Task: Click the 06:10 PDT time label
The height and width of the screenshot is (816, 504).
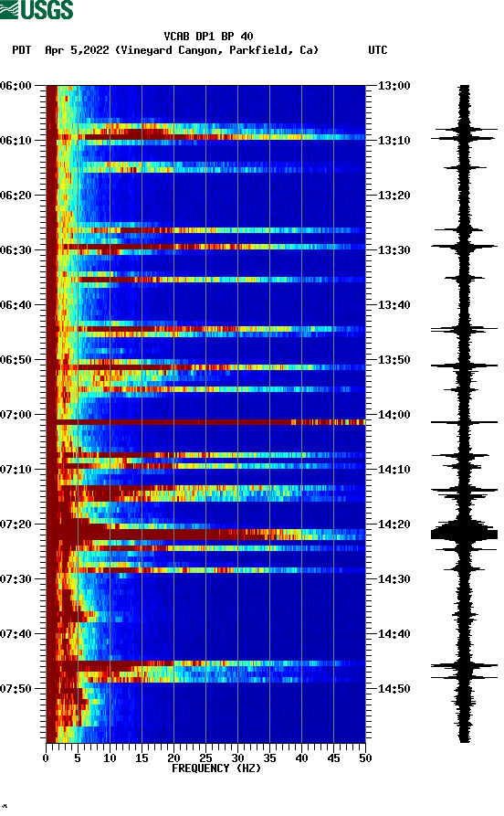Action: point(16,141)
